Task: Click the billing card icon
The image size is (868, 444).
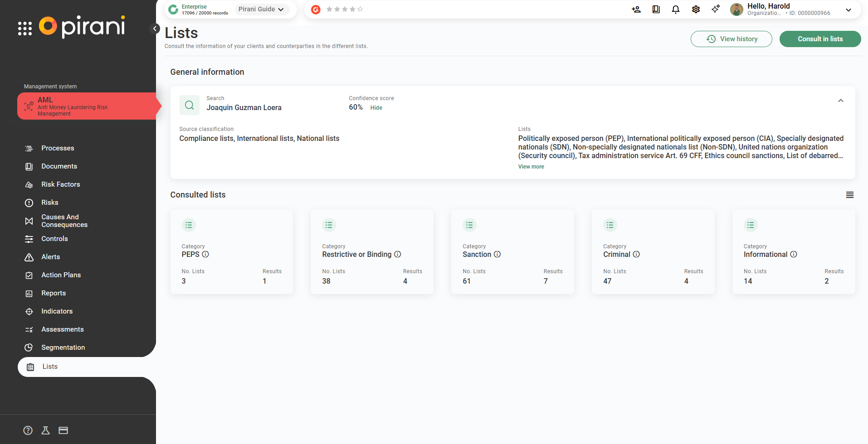Action: 63,430
